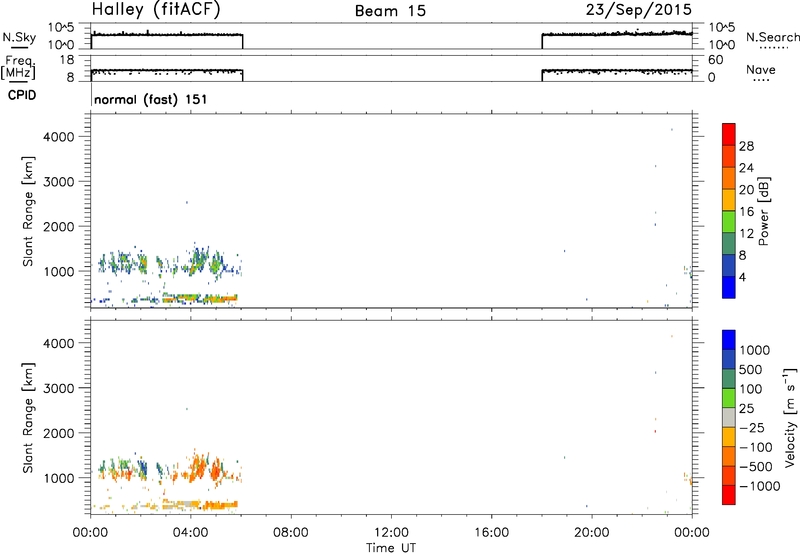Viewport: 800px width, 554px height.
Task: Click the Velocity [m s-1] colorbar title
Action: coord(790,417)
